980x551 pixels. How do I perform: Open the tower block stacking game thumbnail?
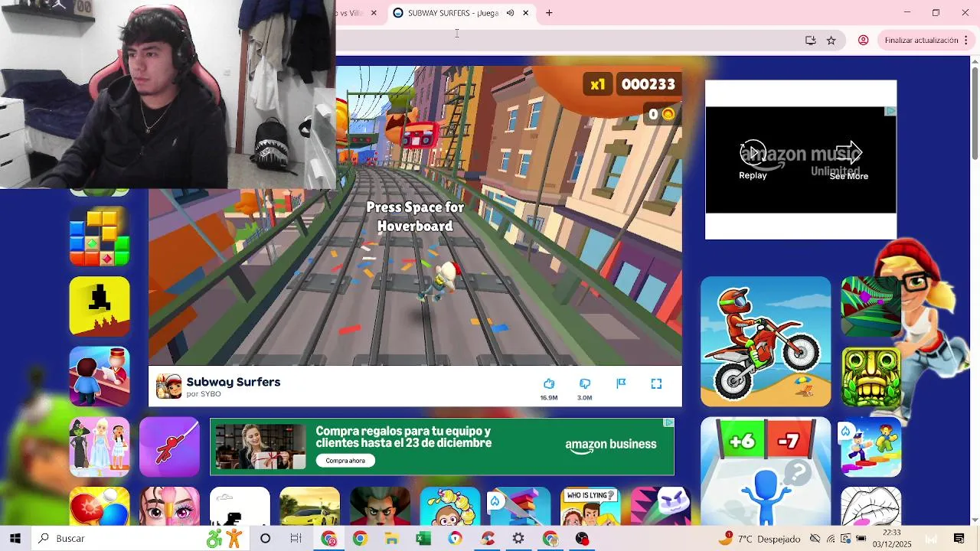[x=520, y=507]
